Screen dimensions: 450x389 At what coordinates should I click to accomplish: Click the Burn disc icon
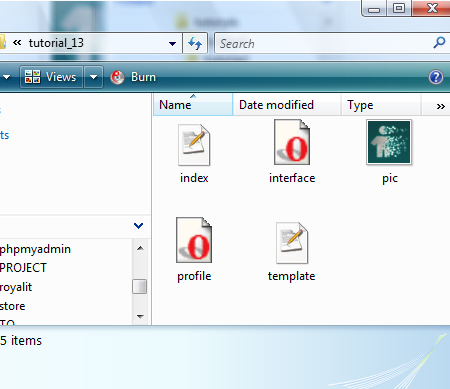(x=117, y=77)
